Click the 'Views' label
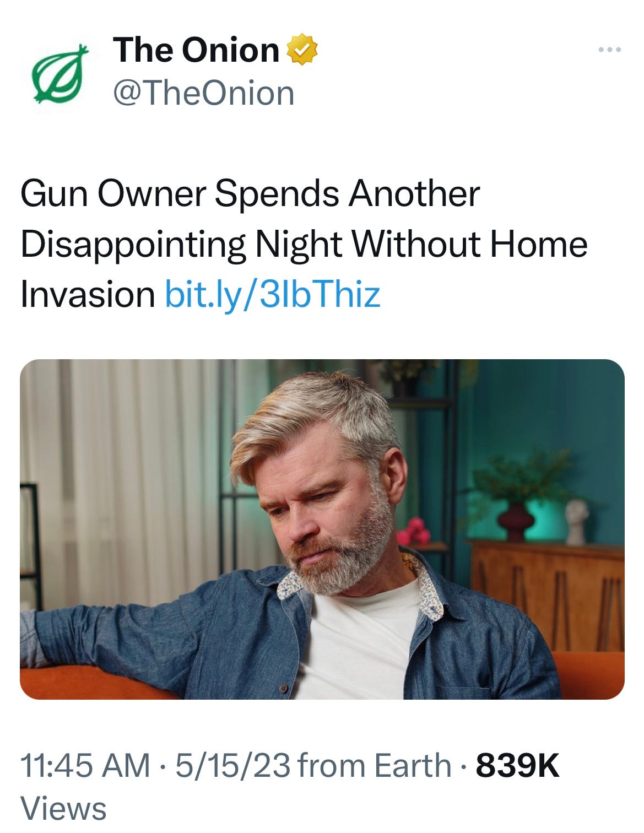Screen dimensions: 644x833 pyautogui.click(x=63, y=809)
